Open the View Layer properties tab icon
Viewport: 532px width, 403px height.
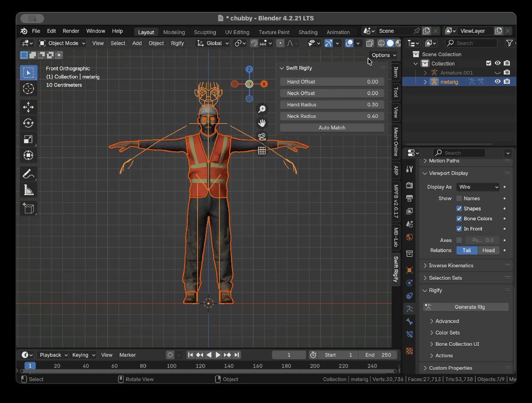410,211
